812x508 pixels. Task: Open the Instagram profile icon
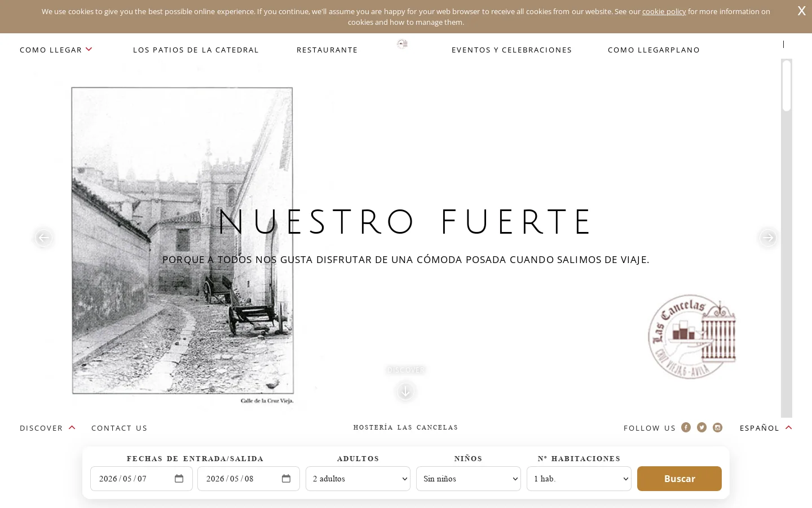pos(717,427)
